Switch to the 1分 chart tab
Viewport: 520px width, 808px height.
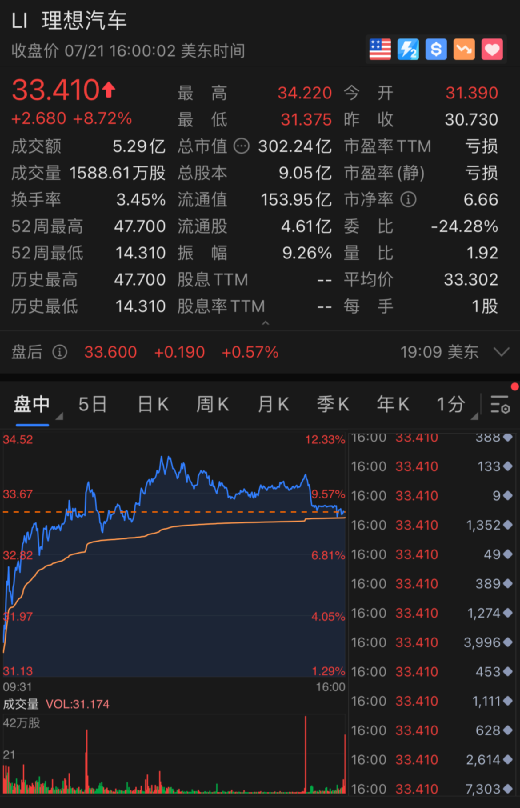tap(451, 404)
